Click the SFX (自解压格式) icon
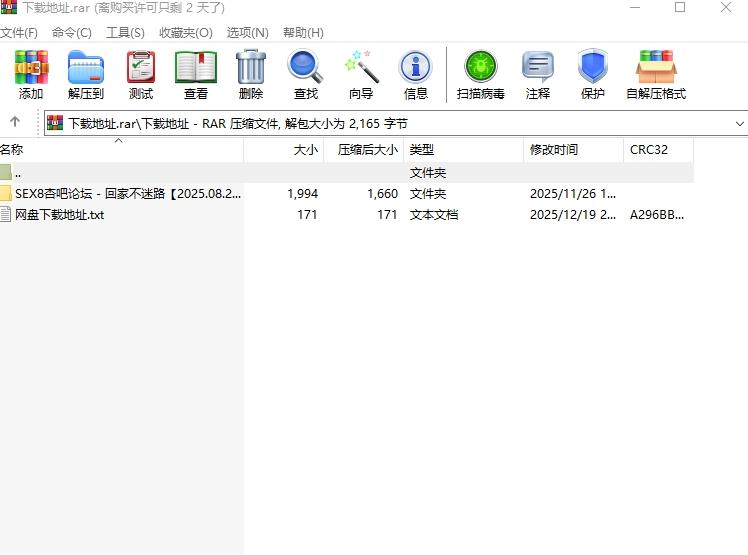Image resolution: width=748 pixels, height=555 pixels. pyautogui.click(x=656, y=75)
